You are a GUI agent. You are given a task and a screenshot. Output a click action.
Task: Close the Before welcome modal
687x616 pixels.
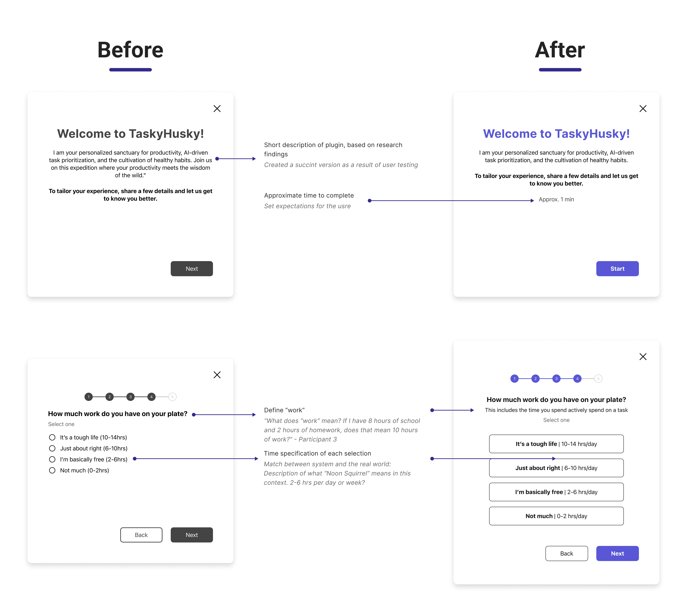[x=217, y=108]
